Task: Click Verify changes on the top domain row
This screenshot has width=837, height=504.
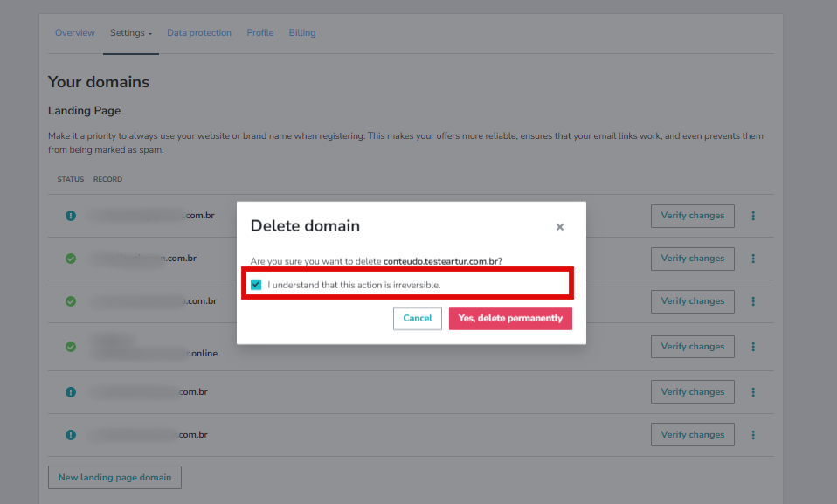Action: coord(692,215)
